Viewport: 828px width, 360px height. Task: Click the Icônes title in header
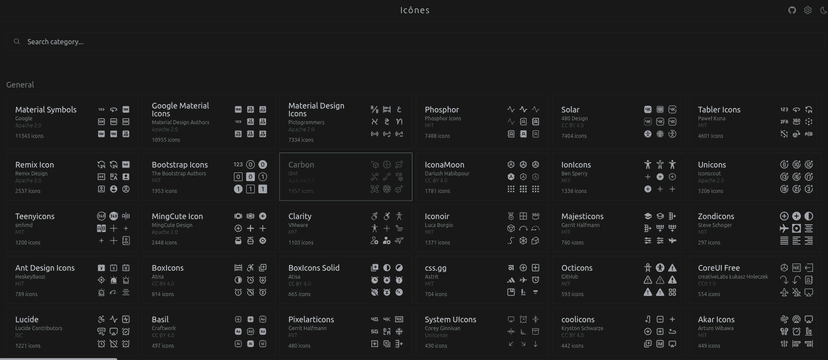415,10
